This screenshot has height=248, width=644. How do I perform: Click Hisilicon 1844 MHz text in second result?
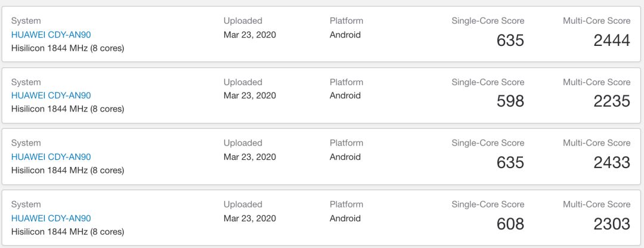click(x=68, y=109)
